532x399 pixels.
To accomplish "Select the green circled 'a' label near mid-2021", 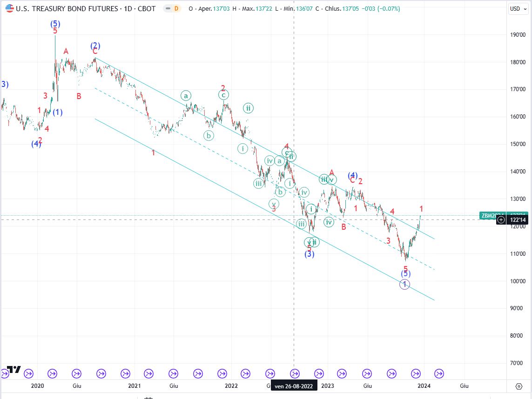I will point(186,96).
